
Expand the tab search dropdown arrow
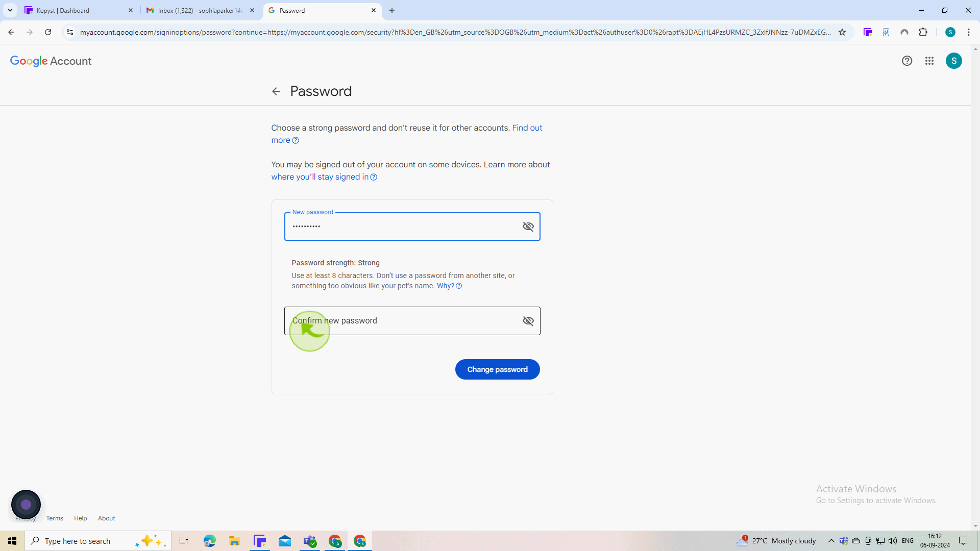pos(10,10)
